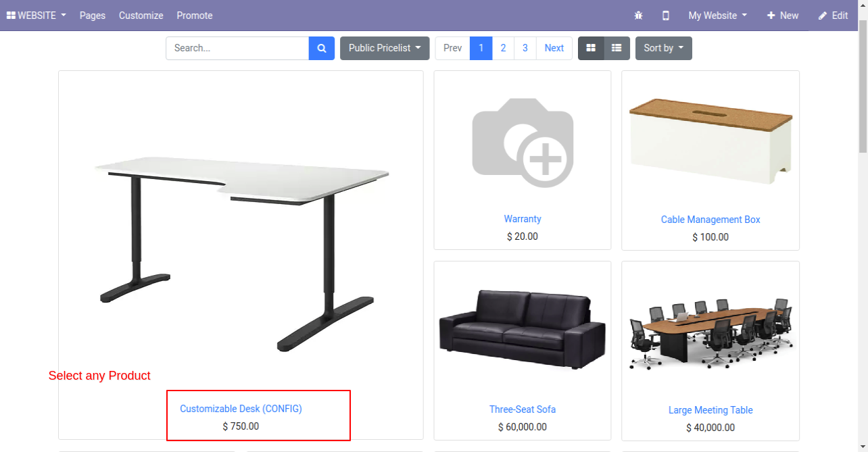Switch to grid view layout
This screenshot has width=868, height=452.
(x=591, y=48)
